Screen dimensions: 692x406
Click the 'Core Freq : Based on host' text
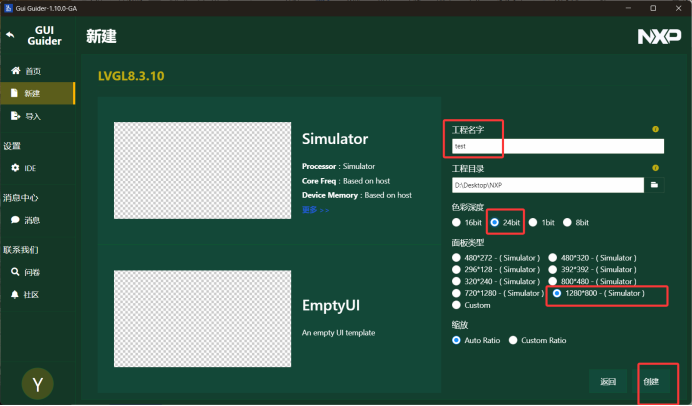pyautogui.click(x=346, y=181)
